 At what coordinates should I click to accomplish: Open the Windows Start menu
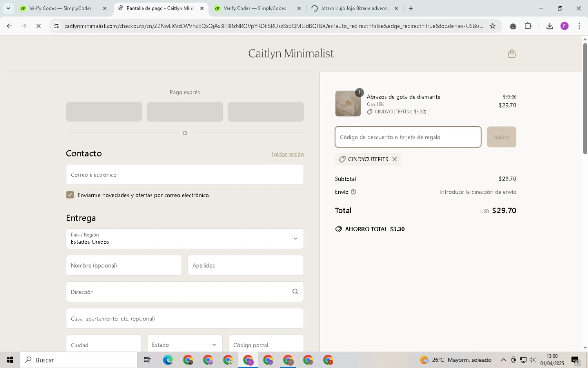[x=10, y=360]
